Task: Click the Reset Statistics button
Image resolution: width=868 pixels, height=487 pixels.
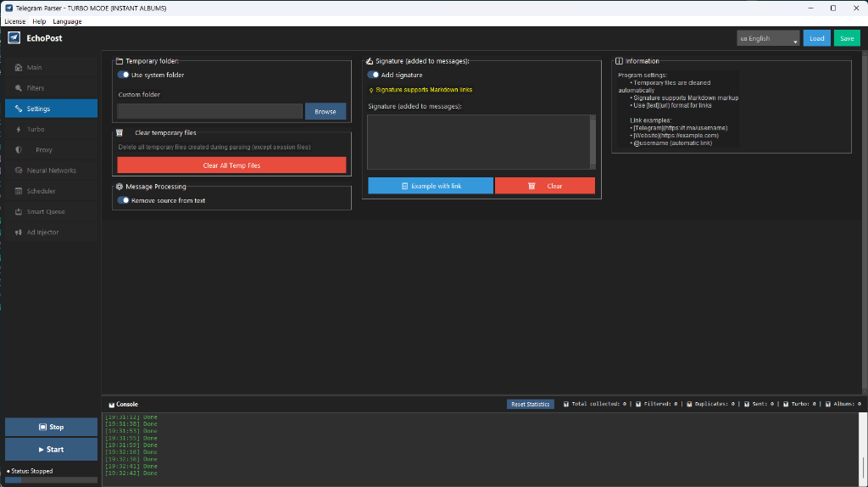Action: pos(530,405)
